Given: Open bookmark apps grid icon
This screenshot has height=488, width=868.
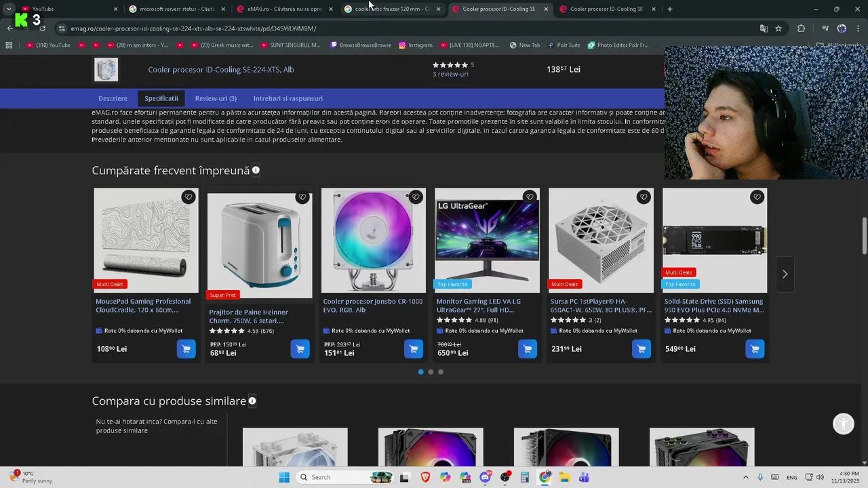Looking at the screenshot, I should (x=9, y=45).
